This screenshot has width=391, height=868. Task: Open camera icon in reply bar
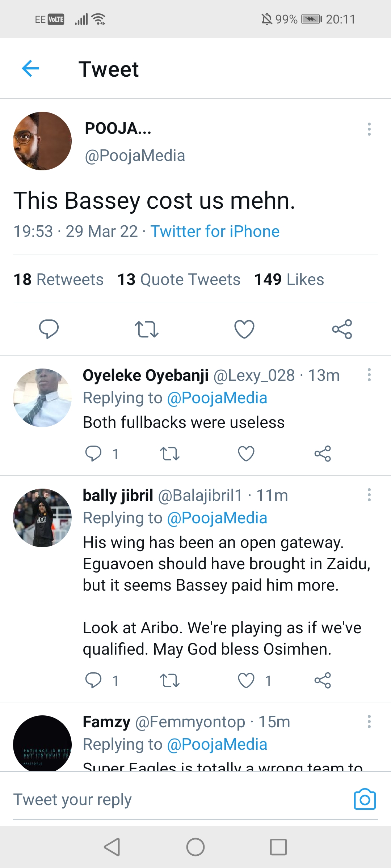click(x=365, y=799)
